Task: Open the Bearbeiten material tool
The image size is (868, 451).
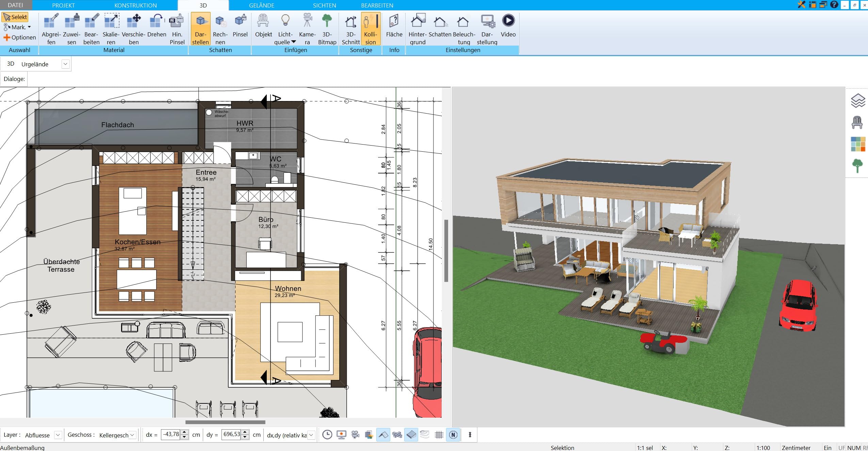Action: [92, 29]
